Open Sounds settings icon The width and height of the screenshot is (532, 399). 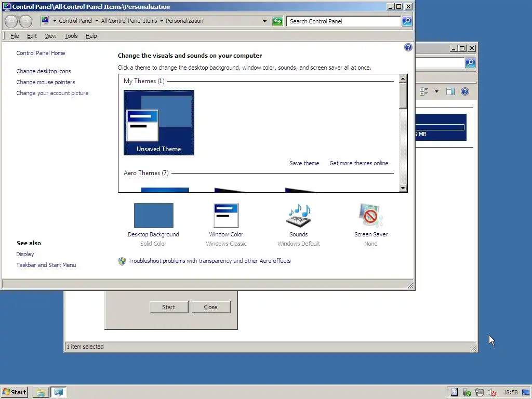tap(299, 216)
